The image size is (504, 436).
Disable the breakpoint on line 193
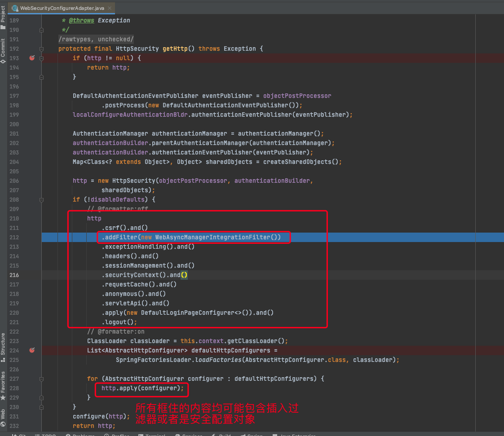[32, 58]
